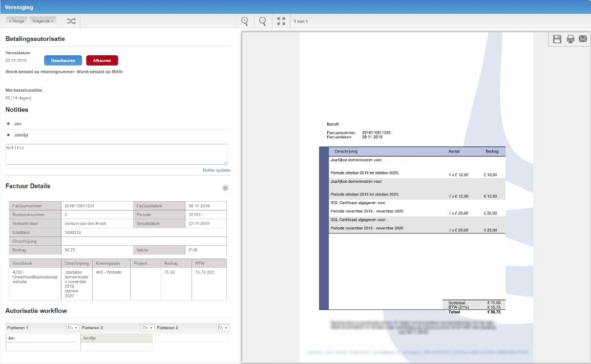Email the invoice with envelope icon
The height and width of the screenshot is (364, 591).
(x=583, y=39)
